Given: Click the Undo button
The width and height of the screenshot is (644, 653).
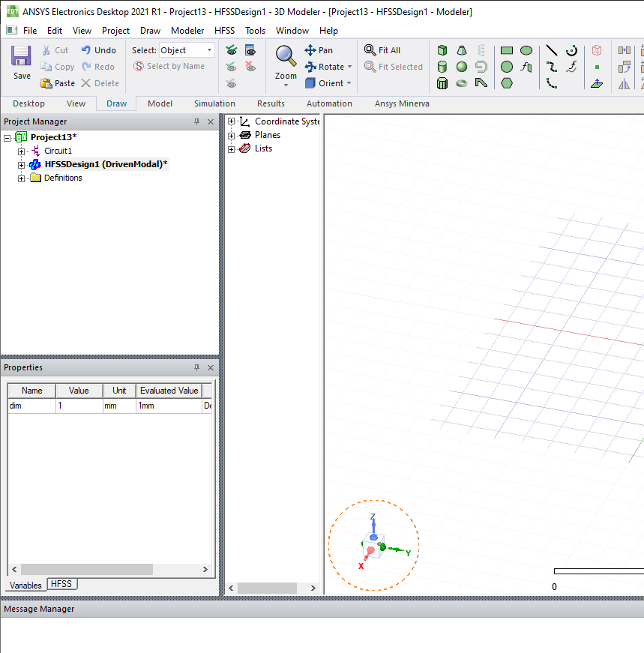Looking at the screenshot, I should point(99,50).
